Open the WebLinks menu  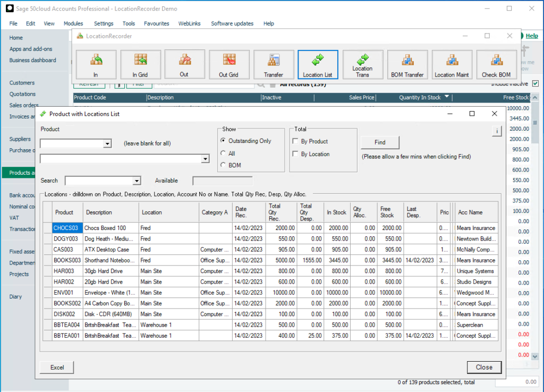188,23
